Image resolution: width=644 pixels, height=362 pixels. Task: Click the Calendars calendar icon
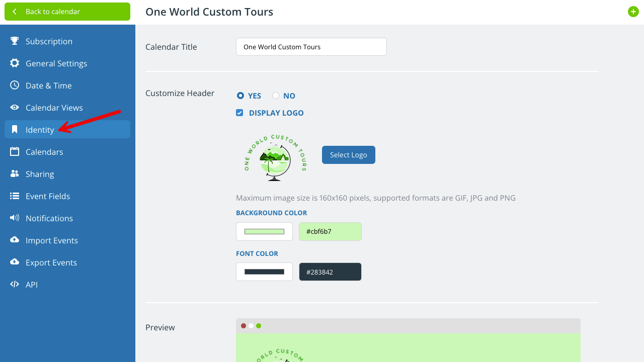coord(15,151)
